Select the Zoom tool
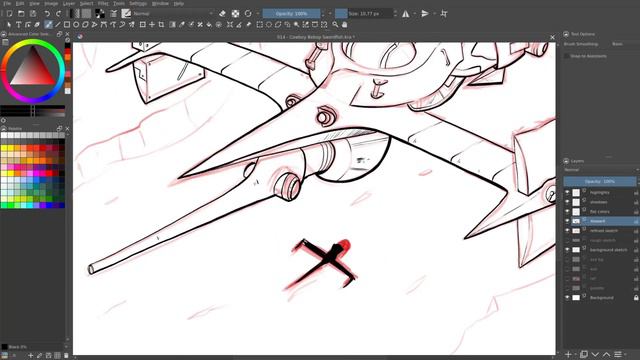Screen dimensions: 640x360 335,24
